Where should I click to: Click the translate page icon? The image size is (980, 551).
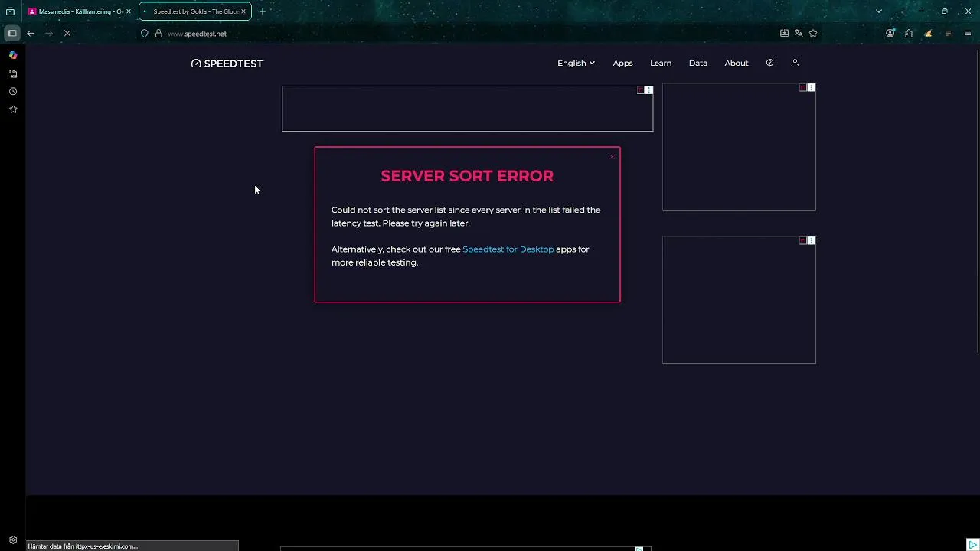pyautogui.click(x=799, y=33)
